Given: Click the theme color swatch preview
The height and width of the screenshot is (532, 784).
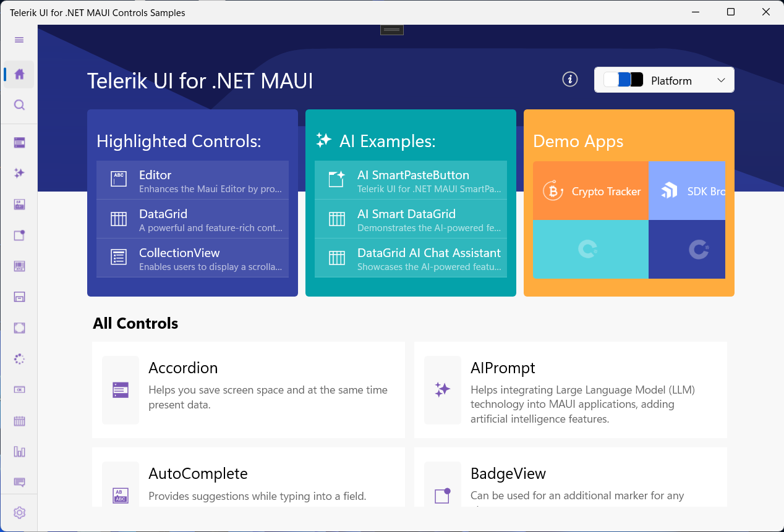Looking at the screenshot, I should point(623,80).
